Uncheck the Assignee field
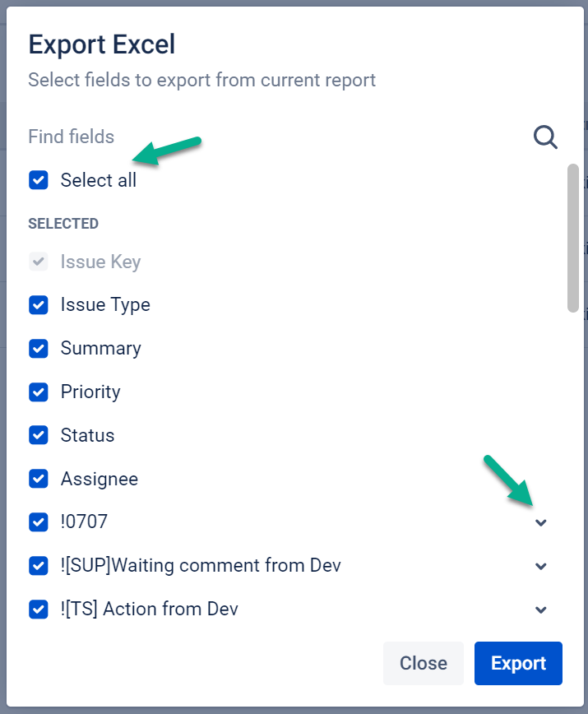 point(39,479)
